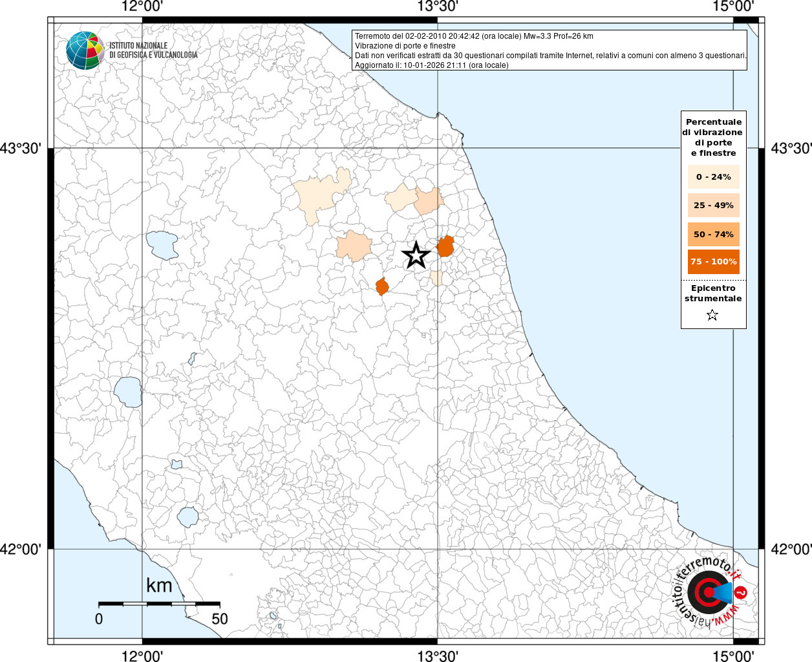Click the 'Epicentro strumentale' legend label
Viewport: 812px width, 662px height.
pyautogui.click(x=713, y=294)
